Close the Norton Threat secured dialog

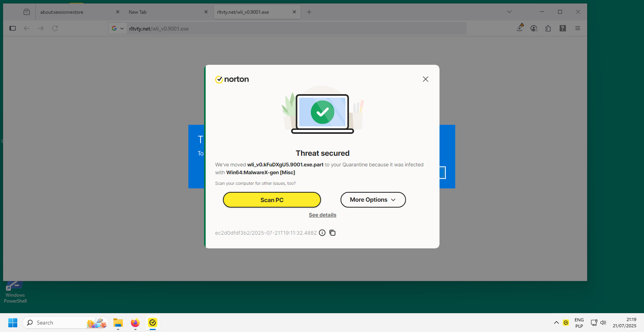[x=425, y=79]
